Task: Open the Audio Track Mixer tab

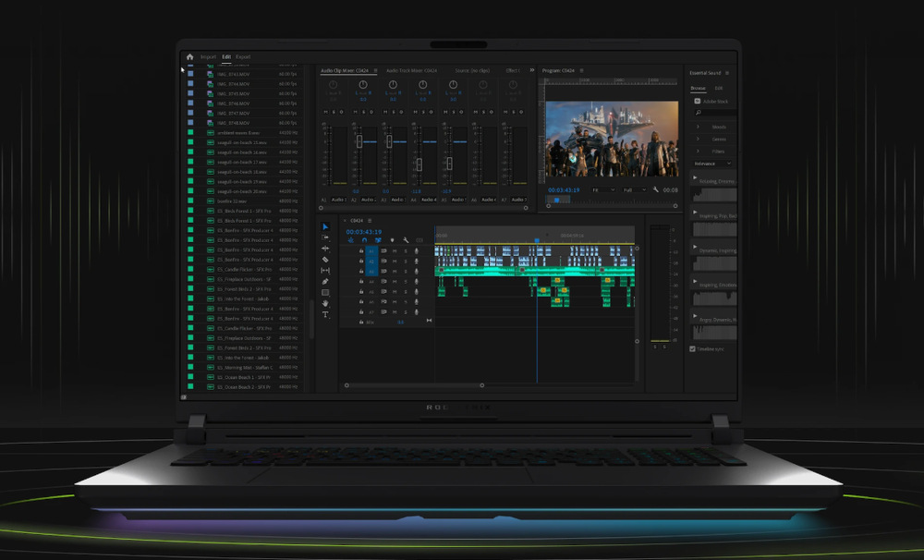Action: 411,70
